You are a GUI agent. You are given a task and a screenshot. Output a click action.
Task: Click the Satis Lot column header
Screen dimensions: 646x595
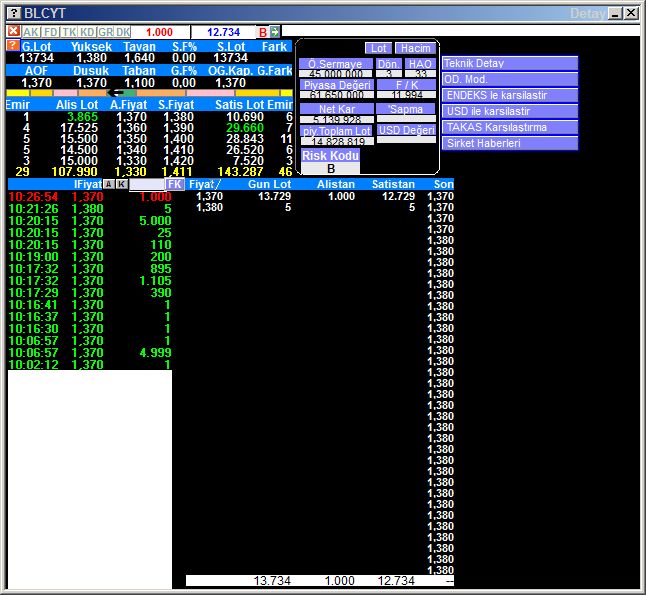pyautogui.click(x=239, y=105)
